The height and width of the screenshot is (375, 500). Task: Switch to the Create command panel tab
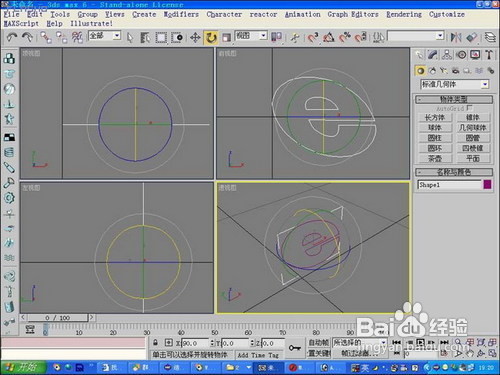419,55
